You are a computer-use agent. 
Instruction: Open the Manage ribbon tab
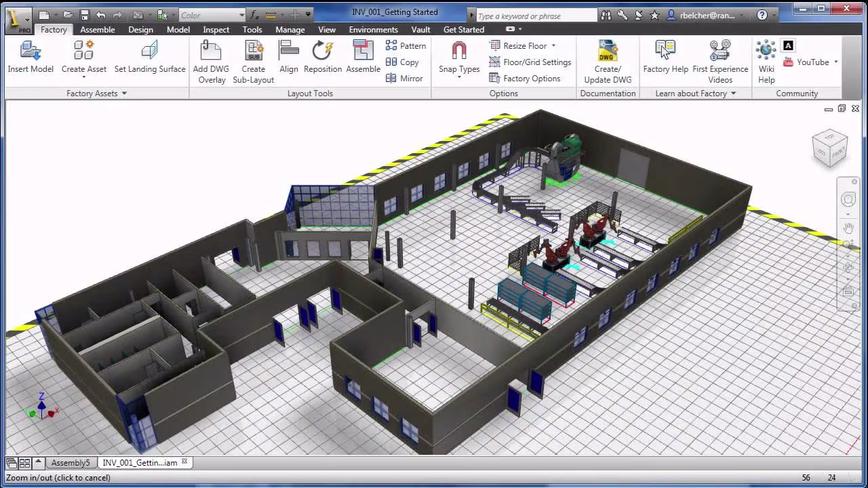290,30
